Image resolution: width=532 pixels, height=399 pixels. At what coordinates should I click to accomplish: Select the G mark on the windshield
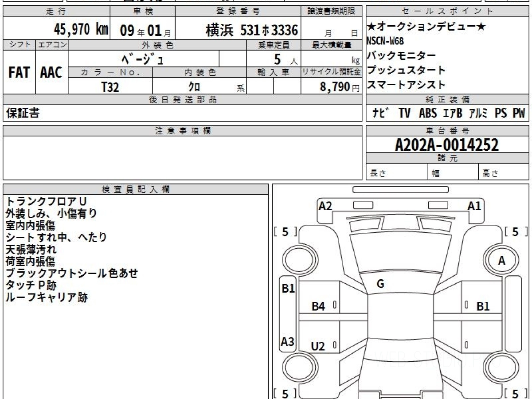coord(380,284)
